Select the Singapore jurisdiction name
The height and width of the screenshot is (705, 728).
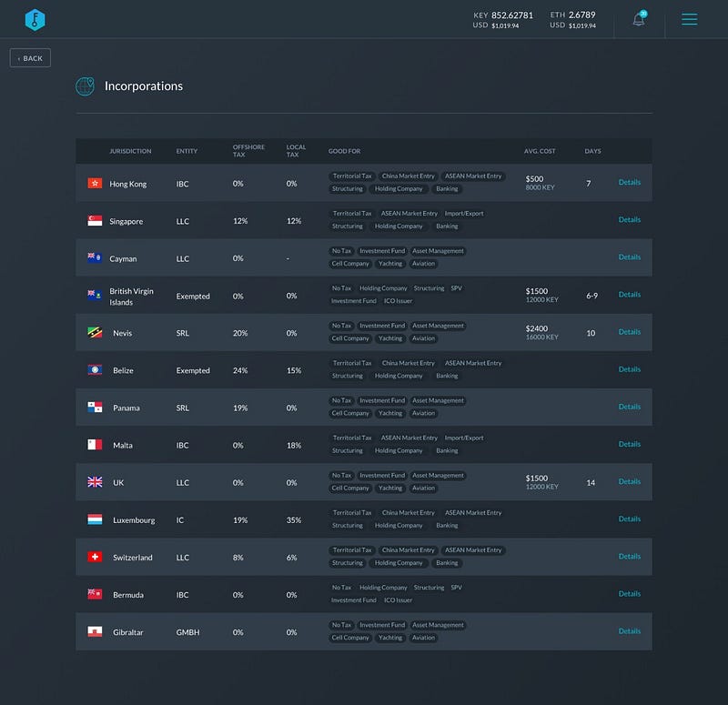(x=126, y=221)
